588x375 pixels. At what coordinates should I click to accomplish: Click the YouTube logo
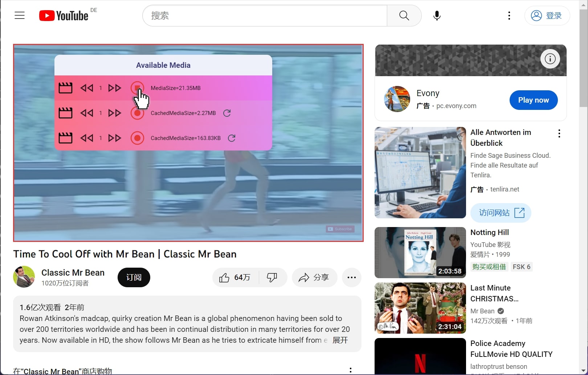click(64, 15)
